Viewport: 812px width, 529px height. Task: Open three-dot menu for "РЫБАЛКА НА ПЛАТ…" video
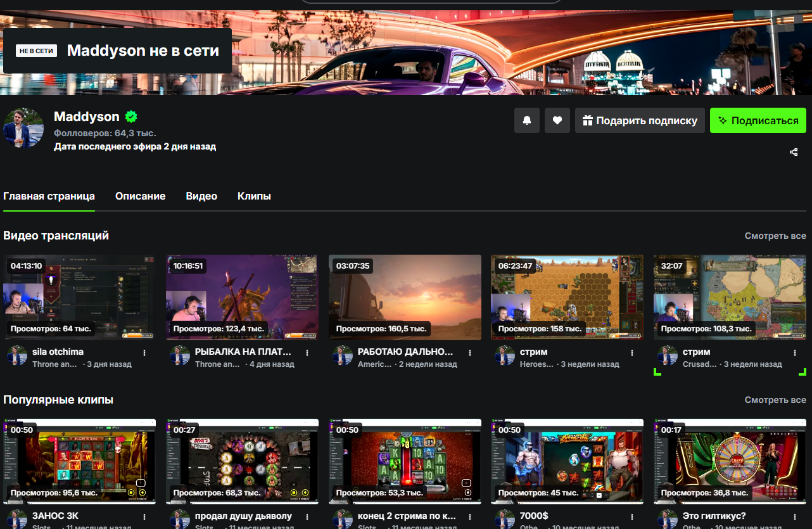coord(307,353)
